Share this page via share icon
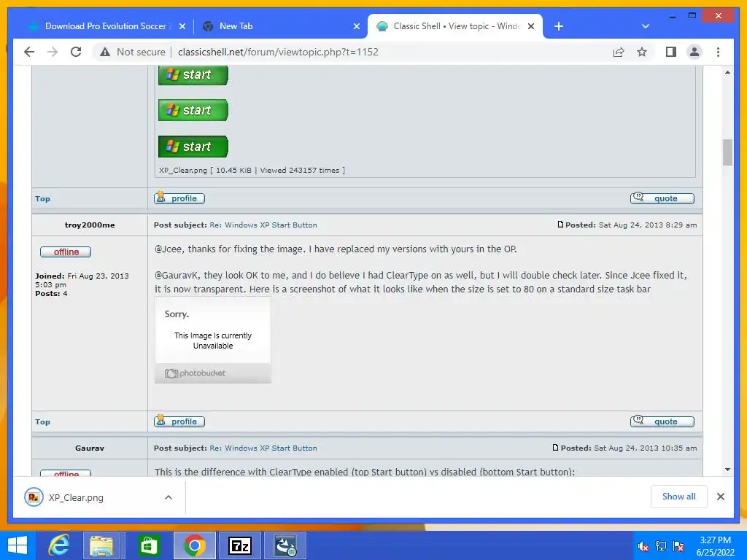The width and height of the screenshot is (747, 560). tap(619, 52)
